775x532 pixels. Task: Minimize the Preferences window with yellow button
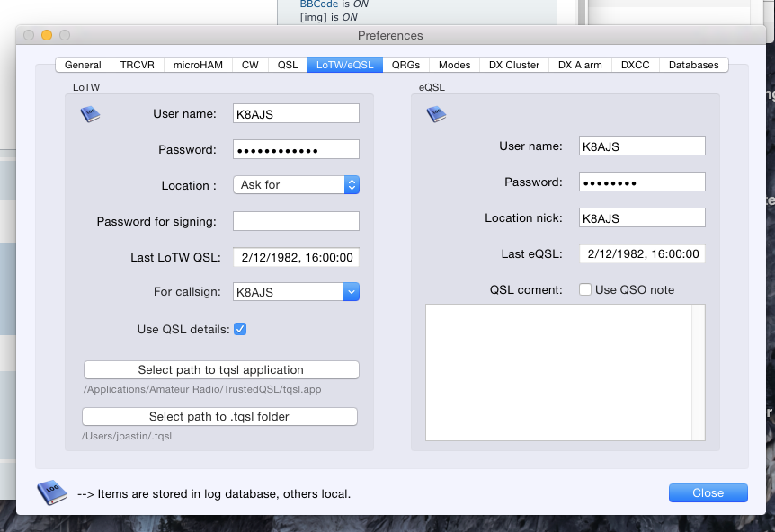point(47,35)
